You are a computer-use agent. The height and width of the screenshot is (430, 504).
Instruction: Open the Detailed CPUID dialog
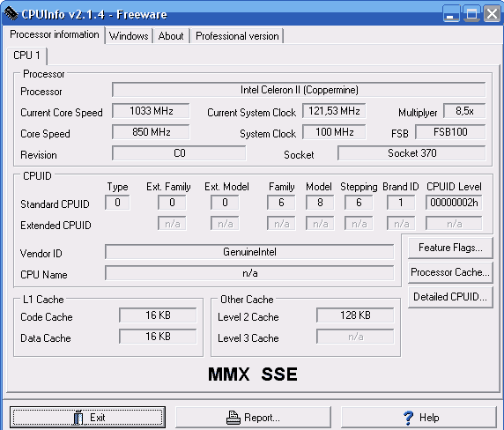click(x=450, y=297)
